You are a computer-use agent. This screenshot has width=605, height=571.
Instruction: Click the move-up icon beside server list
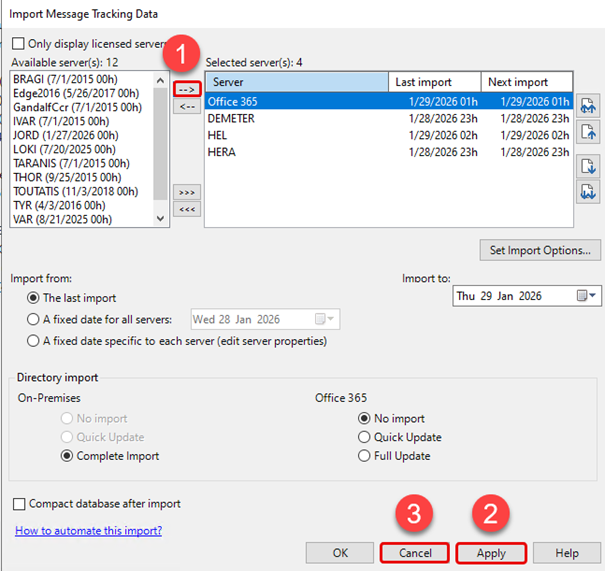(x=588, y=132)
